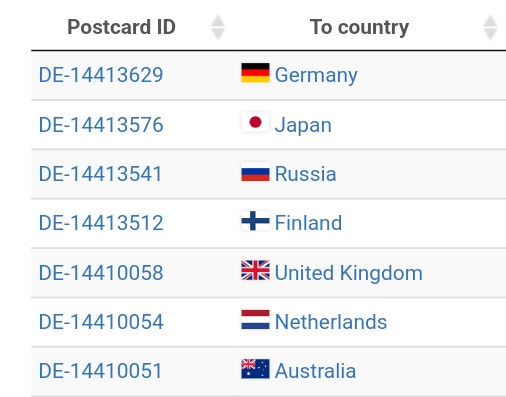Open postcard DE-14413512
This screenshot has width=506, height=397.
click(101, 223)
